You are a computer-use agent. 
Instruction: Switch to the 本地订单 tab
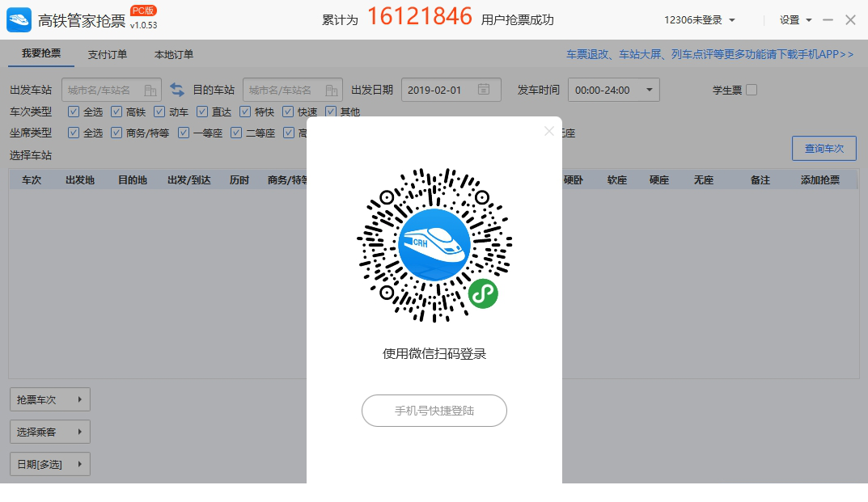[174, 54]
